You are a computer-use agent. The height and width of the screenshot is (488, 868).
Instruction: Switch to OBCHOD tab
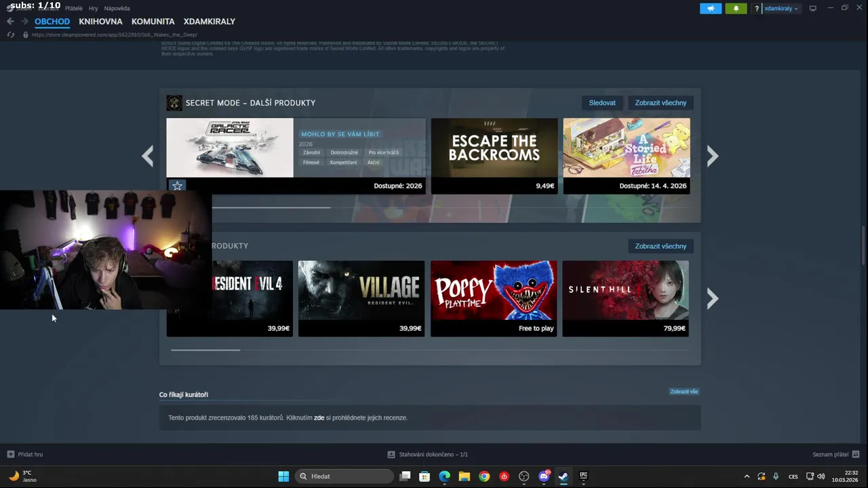pyautogui.click(x=52, y=22)
